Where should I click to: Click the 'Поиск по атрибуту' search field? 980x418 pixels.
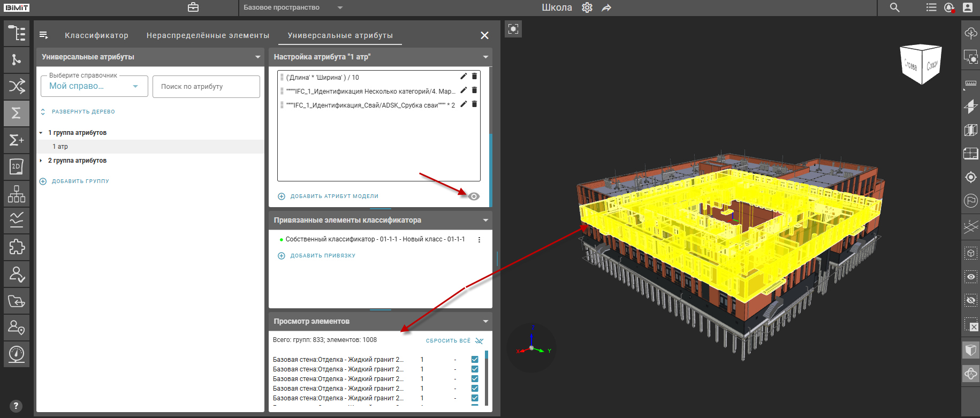(x=206, y=87)
